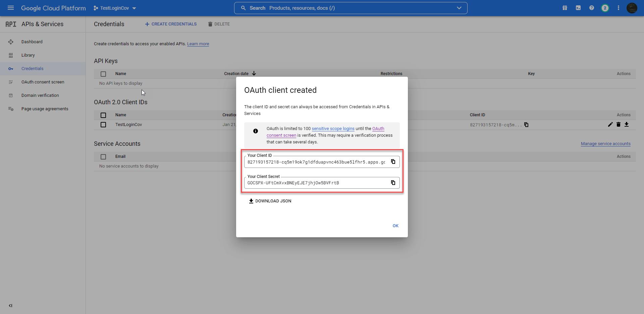Click the info icon in dialog notice
This screenshot has height=314, width=644.
(256, 131)
